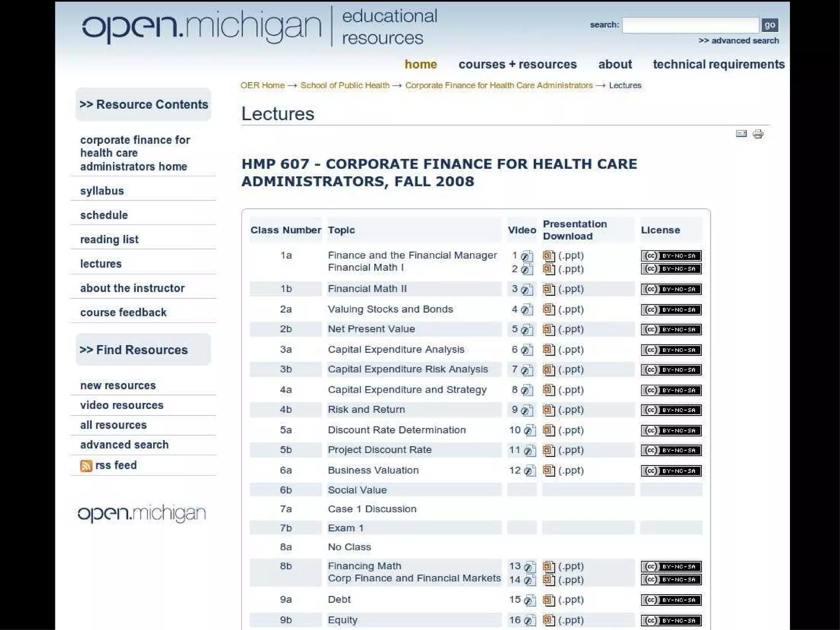Focus the search input field
Screen dimensions: 840x630
click(x=690, y=25)
